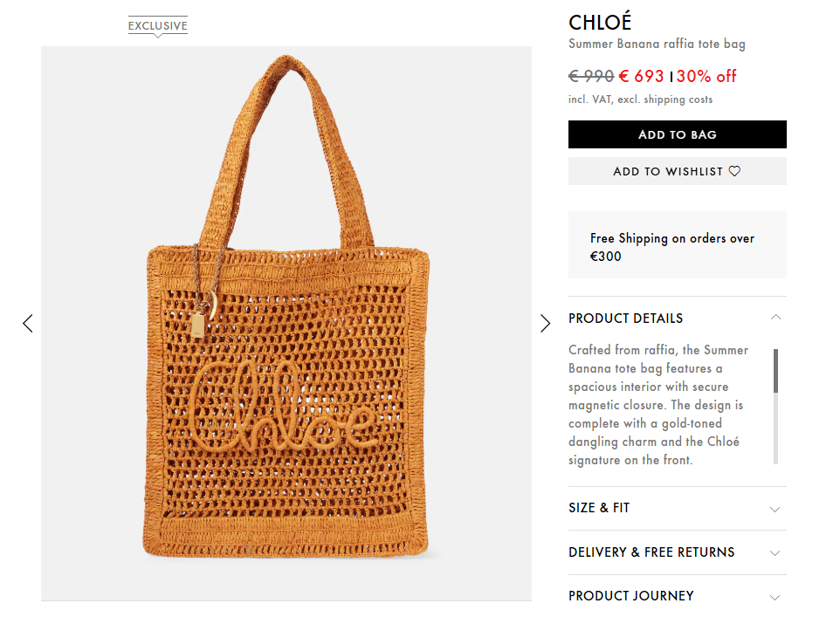This screenshot has height=617, width=840.
Task: Click the Free Shipping over €300 banner
Action: click(677, 247)
